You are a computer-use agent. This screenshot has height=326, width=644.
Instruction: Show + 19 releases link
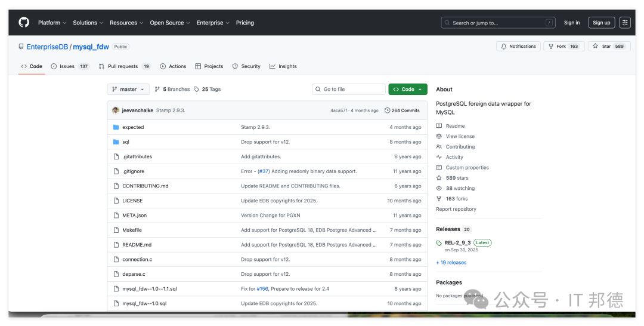point(451,263)
